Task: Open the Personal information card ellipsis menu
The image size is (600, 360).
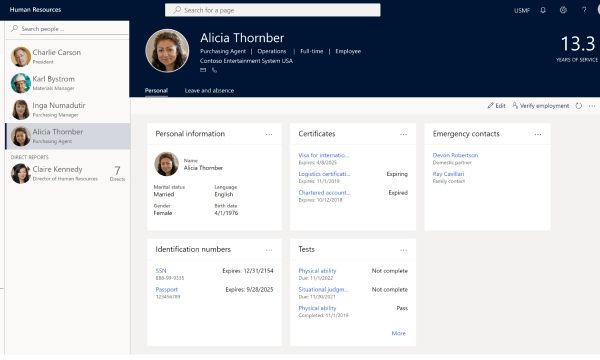Action: [269, 134]
